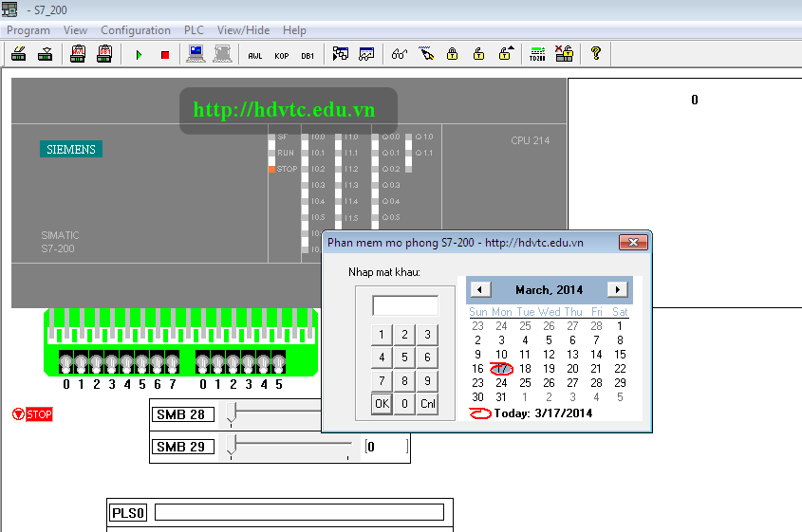Click the Unload Program toolbar icon

45,54
